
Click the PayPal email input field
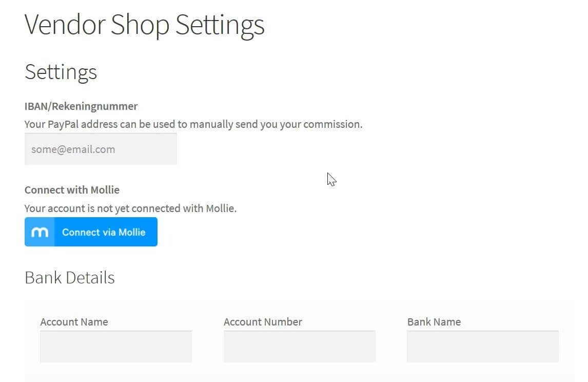(101, 149)
